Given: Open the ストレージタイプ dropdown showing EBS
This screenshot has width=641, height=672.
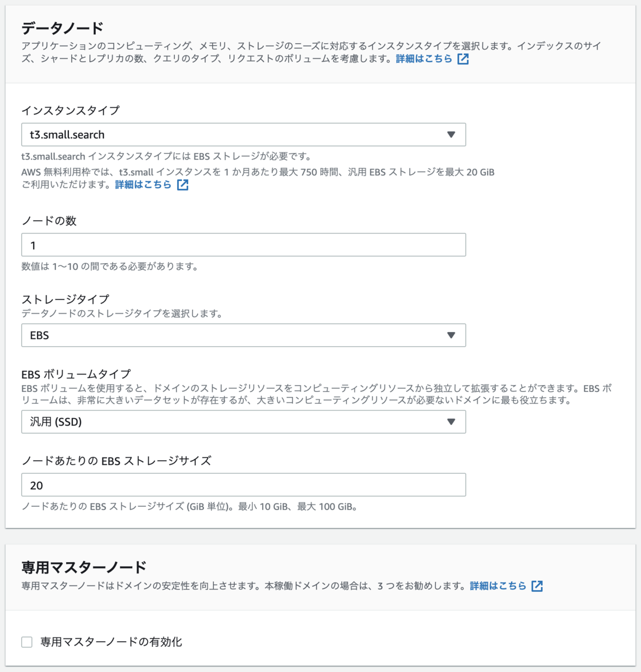Looking at the screenshot, I should coord(243,335).
